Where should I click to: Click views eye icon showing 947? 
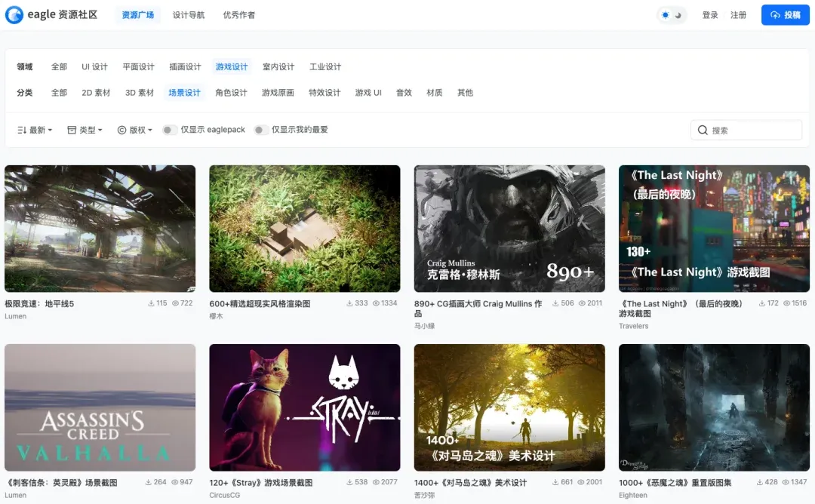coord(175,482)
